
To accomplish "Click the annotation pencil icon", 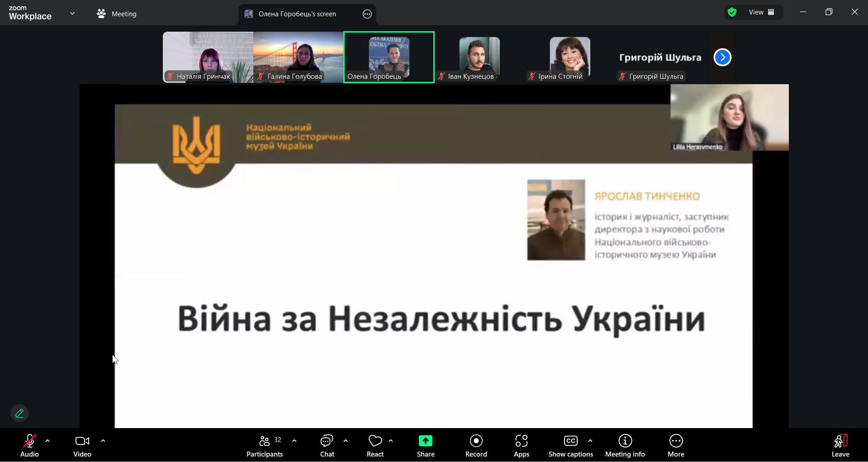I will pos(19,413).
